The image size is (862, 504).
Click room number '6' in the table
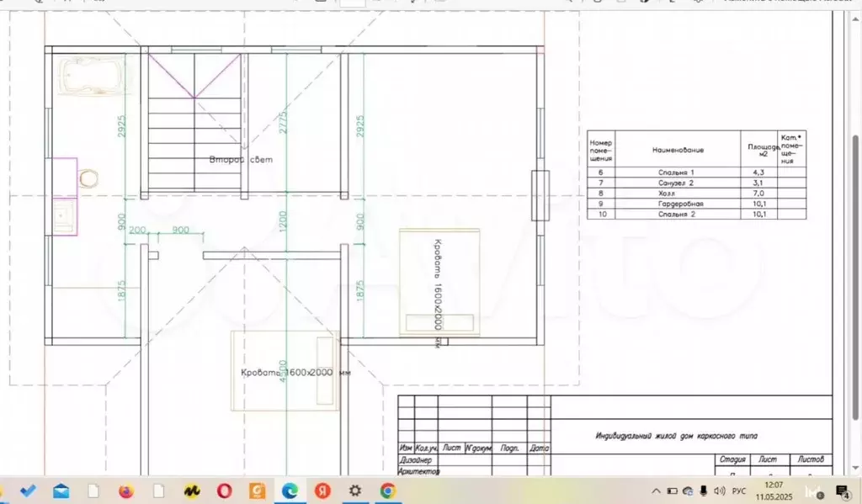[601, 172]
